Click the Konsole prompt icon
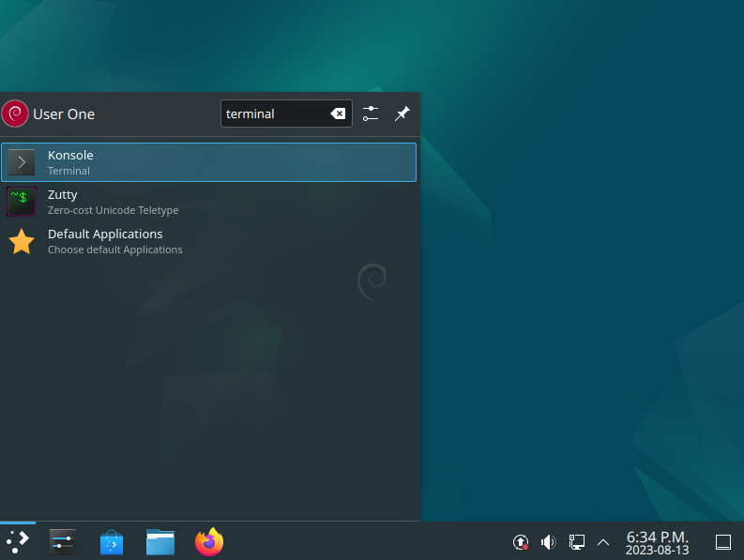The height and width of the screenshot is (560, 744). click(x=22, y=162)
